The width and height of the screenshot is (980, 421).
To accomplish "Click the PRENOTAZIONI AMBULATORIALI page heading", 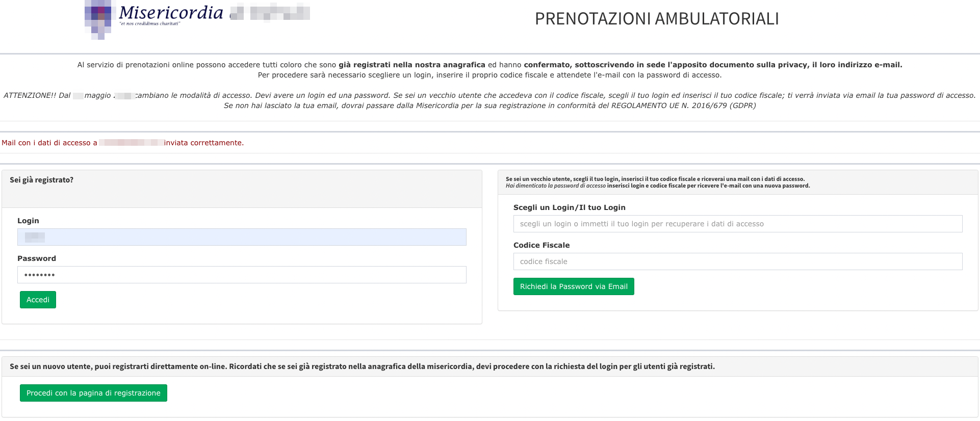I will pos(657,19).
